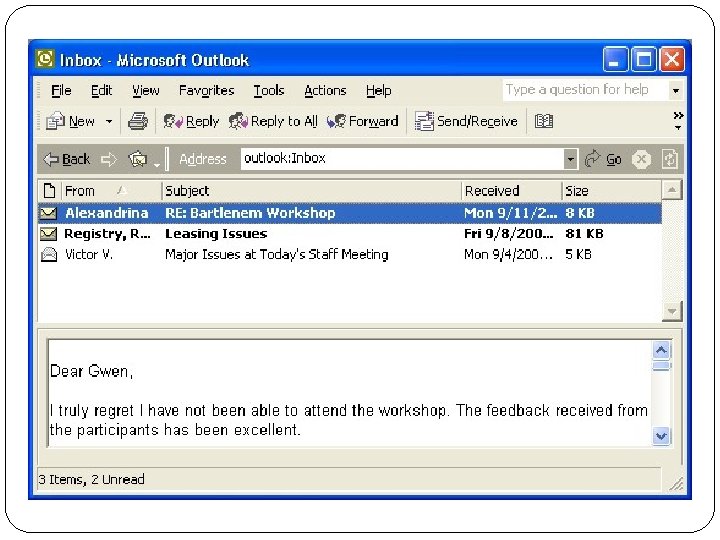Viewport: 720px width, 540px height.
Task: Click the Go button
Action: [x=604, y=159]
